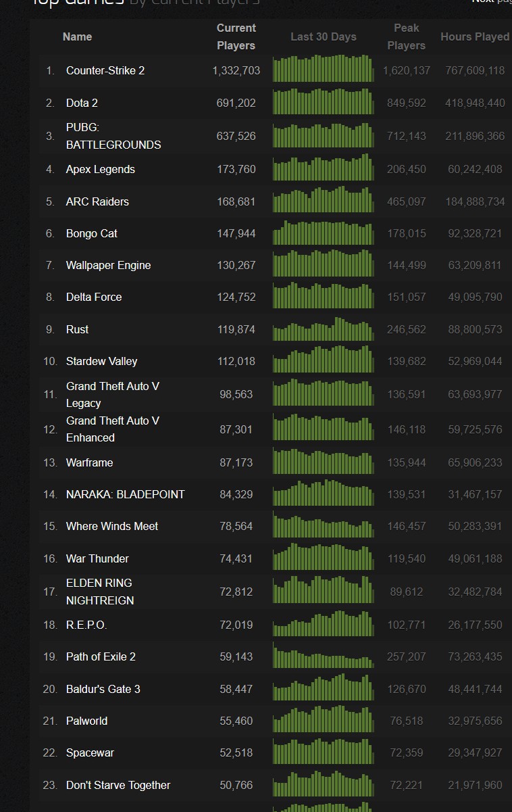Open the ELDEN RING NIGHTREIGN link
Screen dimensions: 512x812
(x=100, y=592)
